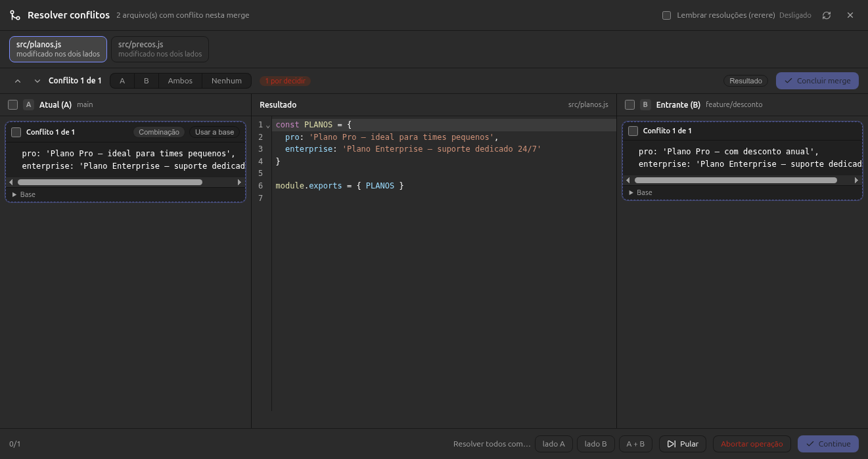
Task: Select Ambos to keep both sides
Action: point(180,81)
